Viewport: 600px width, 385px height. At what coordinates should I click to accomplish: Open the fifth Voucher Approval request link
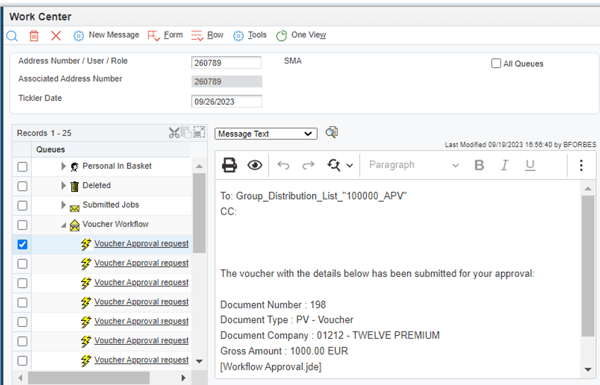[141, 321]
